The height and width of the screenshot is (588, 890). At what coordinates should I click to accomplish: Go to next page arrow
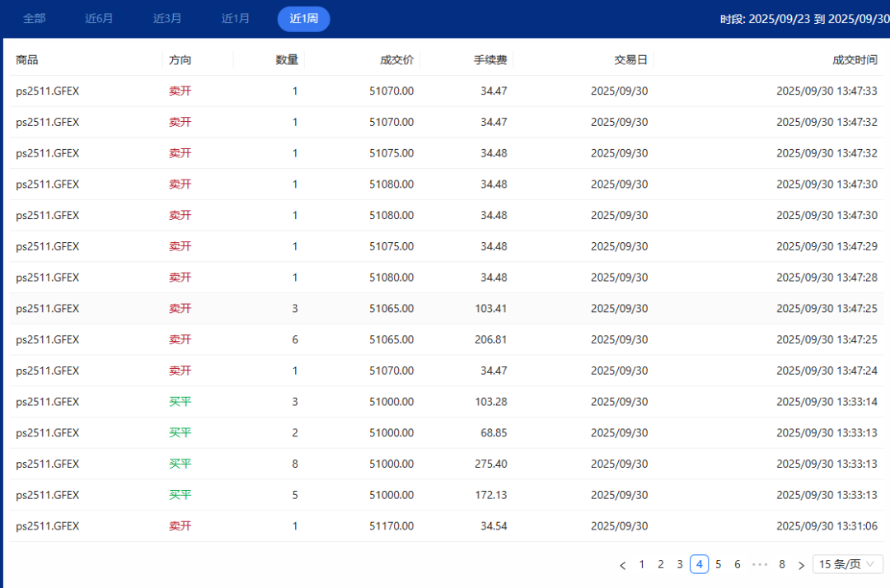coord(802,565)
